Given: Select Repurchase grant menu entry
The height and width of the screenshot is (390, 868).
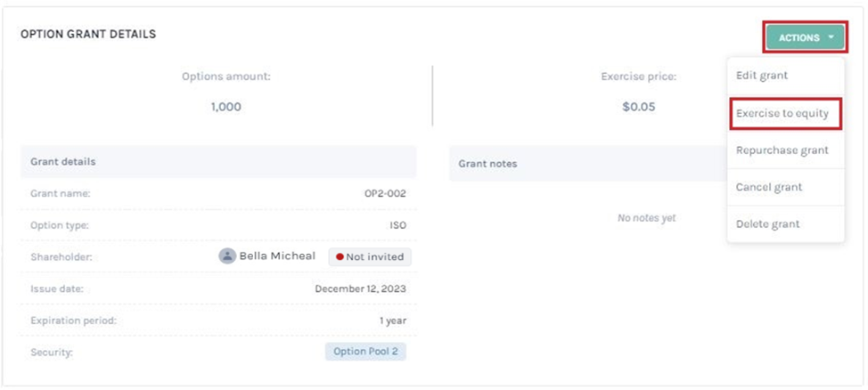Looking at the screenshot, I should 782,150.
